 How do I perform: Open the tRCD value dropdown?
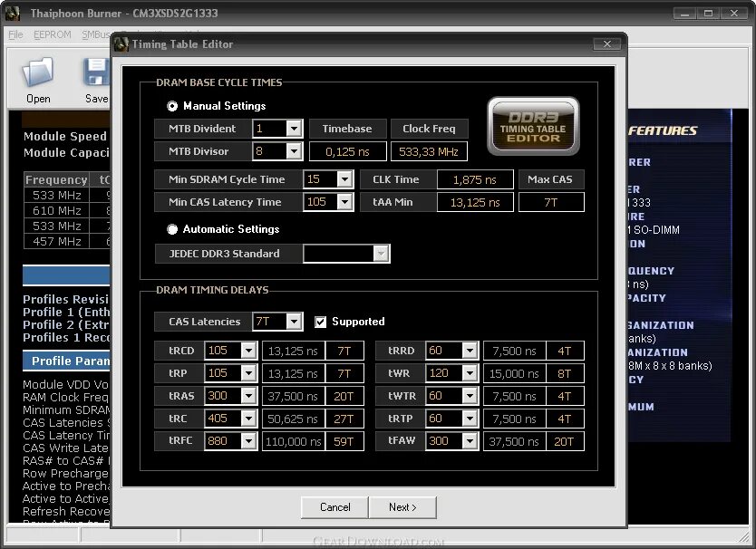click(248, 351)
